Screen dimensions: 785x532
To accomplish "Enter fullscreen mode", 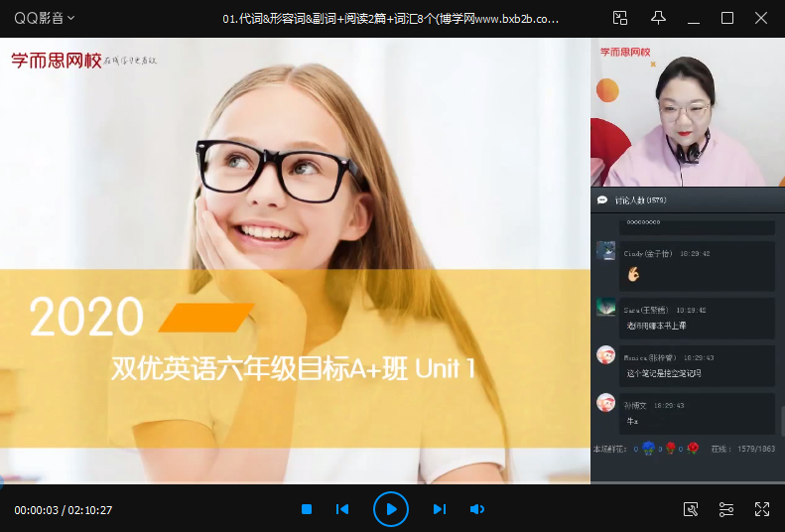I will 762,509.
